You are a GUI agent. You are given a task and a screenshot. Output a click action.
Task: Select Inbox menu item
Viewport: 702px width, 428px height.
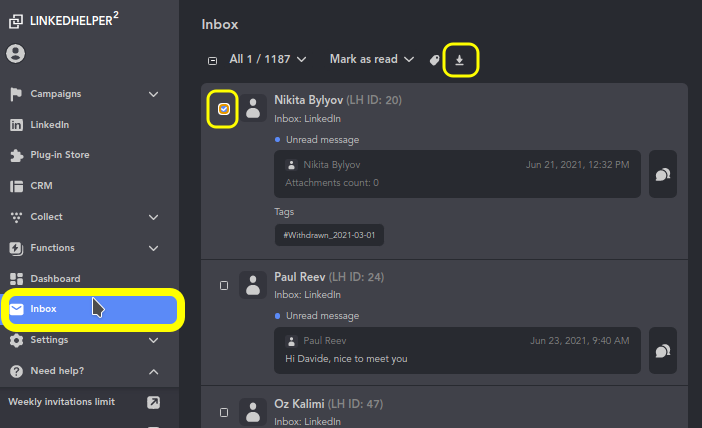93,309
